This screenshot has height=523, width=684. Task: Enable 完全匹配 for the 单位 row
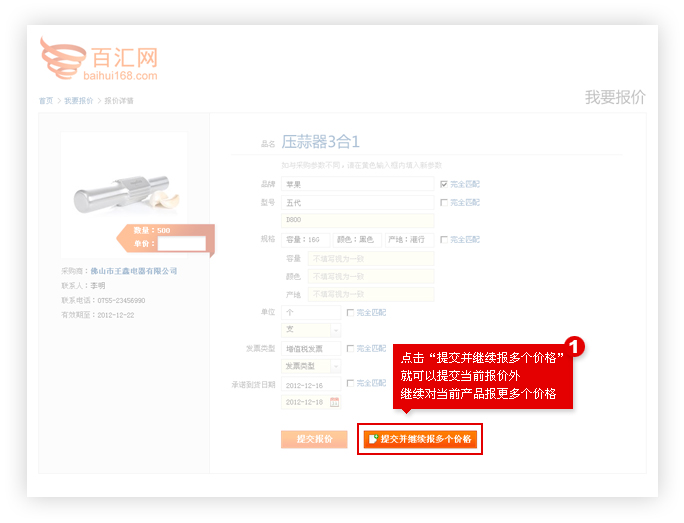350,312
